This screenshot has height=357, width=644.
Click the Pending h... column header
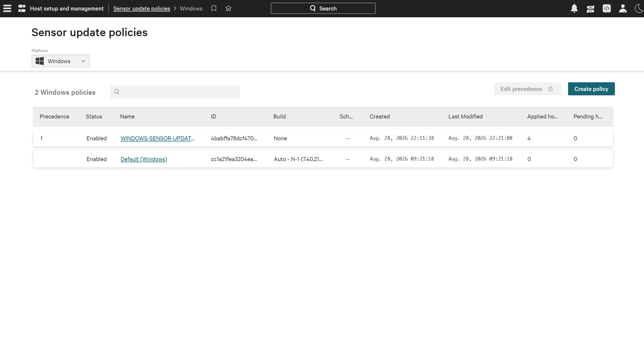[x=588, y=116]
